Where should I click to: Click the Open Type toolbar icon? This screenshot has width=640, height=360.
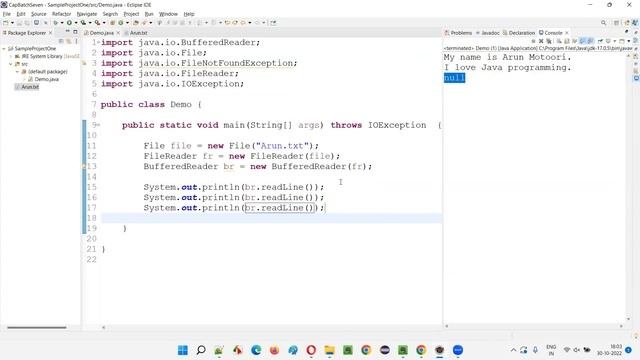[x=135, y=23]
